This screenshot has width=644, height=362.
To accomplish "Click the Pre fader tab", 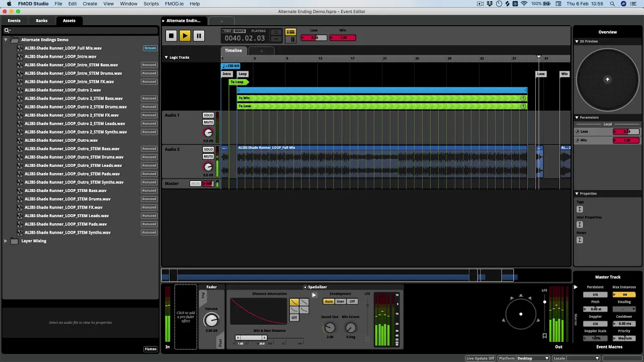I will [203, 295].
